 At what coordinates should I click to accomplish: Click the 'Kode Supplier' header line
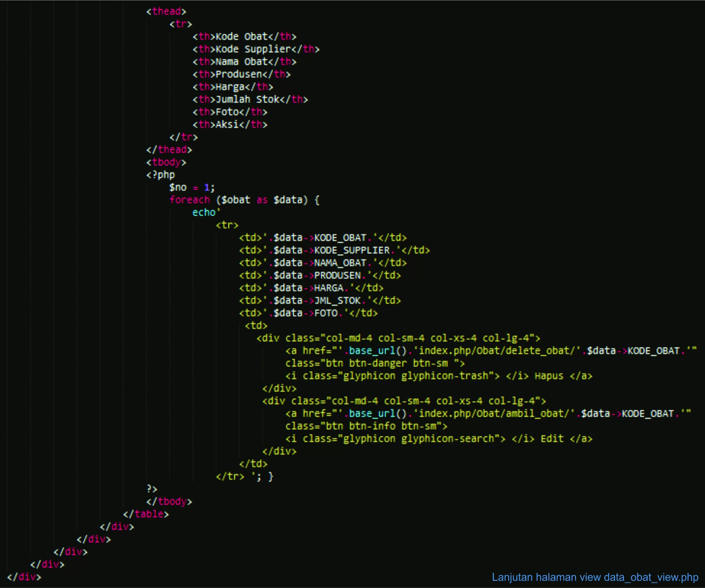(256, 49)
